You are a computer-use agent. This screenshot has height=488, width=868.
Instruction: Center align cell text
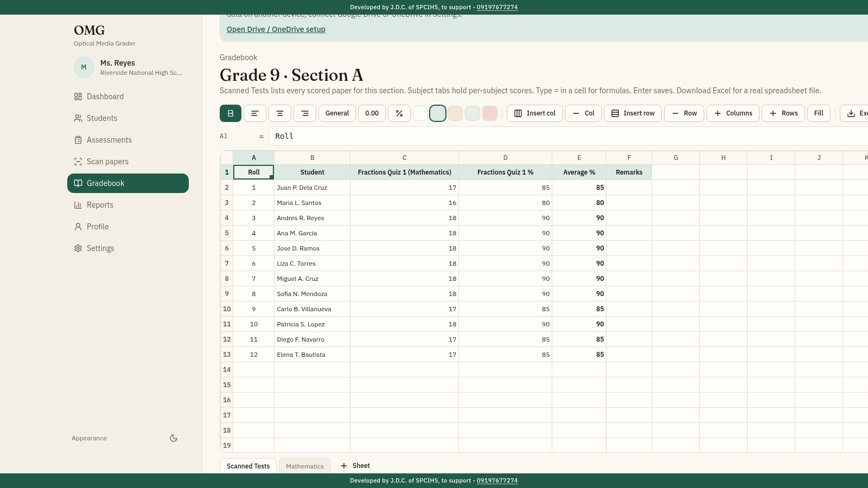point(280,113)
